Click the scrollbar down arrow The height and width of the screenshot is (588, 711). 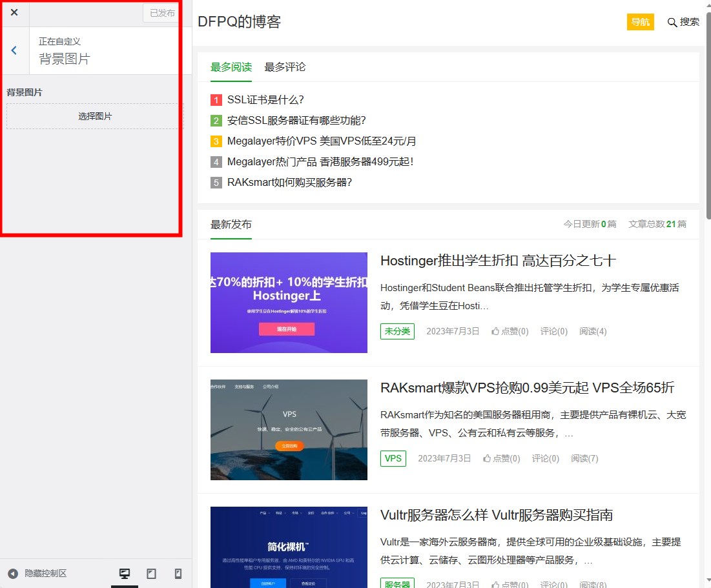pos(708,581)
